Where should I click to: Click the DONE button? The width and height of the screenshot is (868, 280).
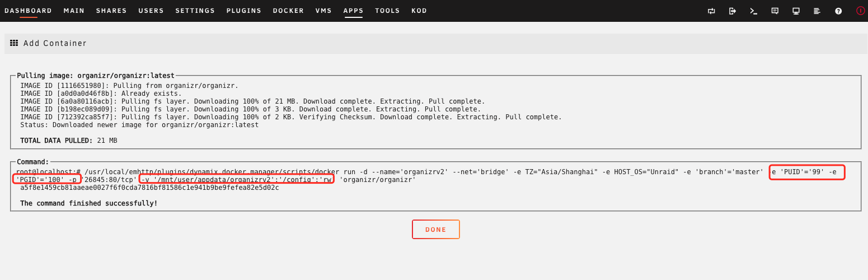pyautogui.click(x=436, y=230)
